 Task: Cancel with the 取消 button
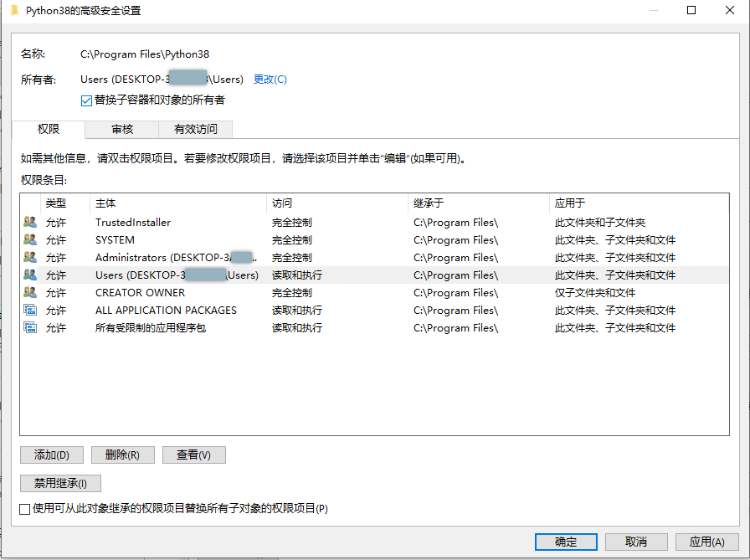(x=636, y=542)
